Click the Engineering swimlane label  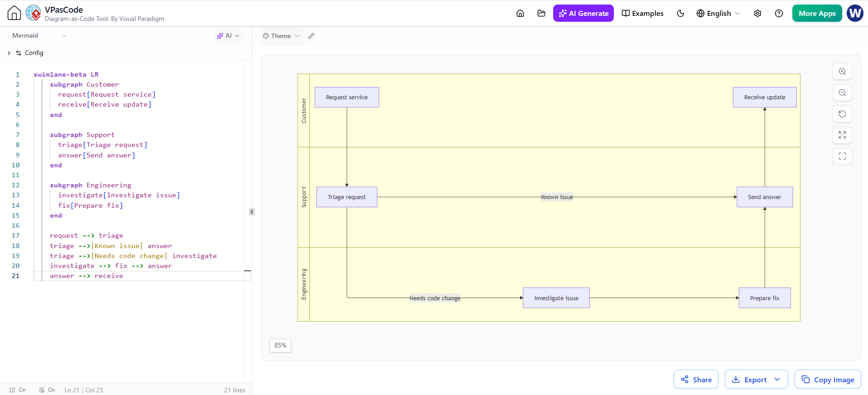(x=304, y=284)
